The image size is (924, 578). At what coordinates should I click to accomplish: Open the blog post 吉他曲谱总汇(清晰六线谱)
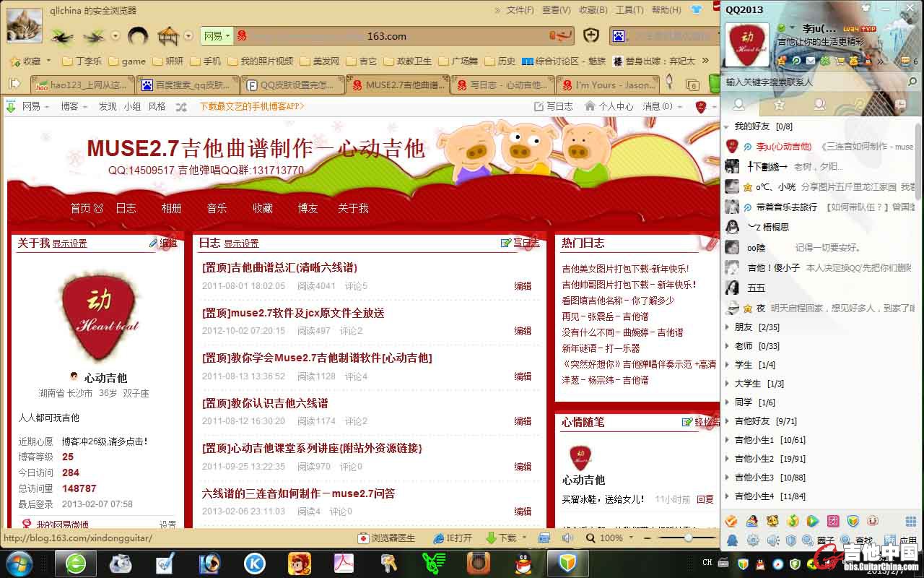pos(279,268)
